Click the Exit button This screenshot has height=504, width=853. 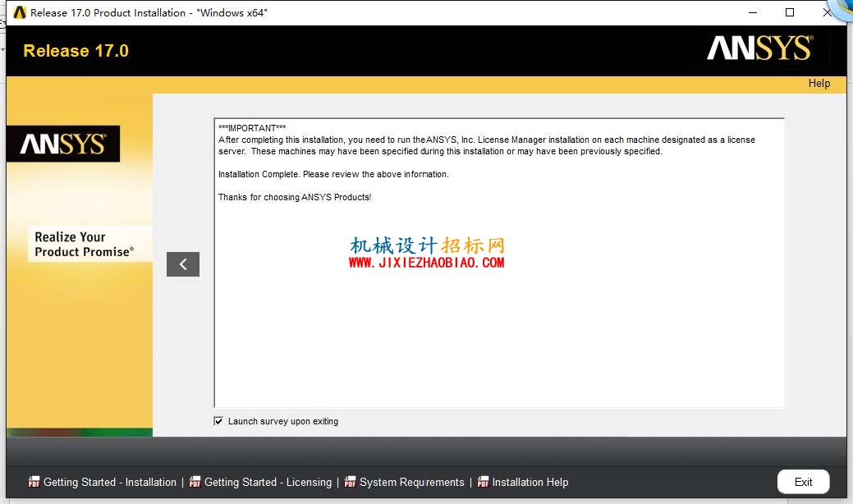(803, 482)
